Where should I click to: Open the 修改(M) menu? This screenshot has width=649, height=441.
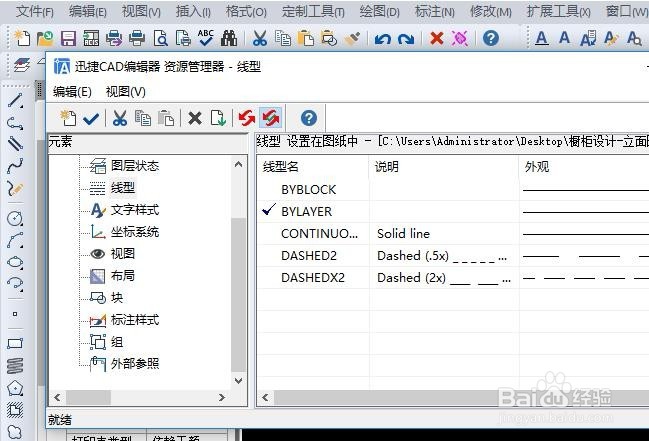pyautogui.click(x=490, y=12)
